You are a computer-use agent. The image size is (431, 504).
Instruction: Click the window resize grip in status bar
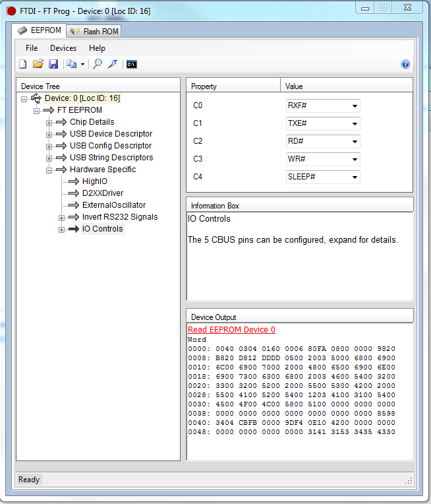pyautogui.click(x=409, y=481)
